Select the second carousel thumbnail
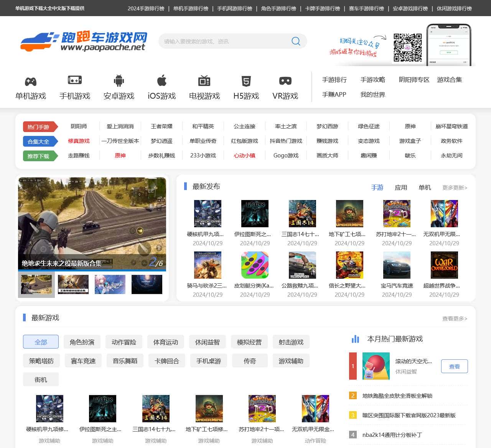491x448 pixels. (73, 284)
